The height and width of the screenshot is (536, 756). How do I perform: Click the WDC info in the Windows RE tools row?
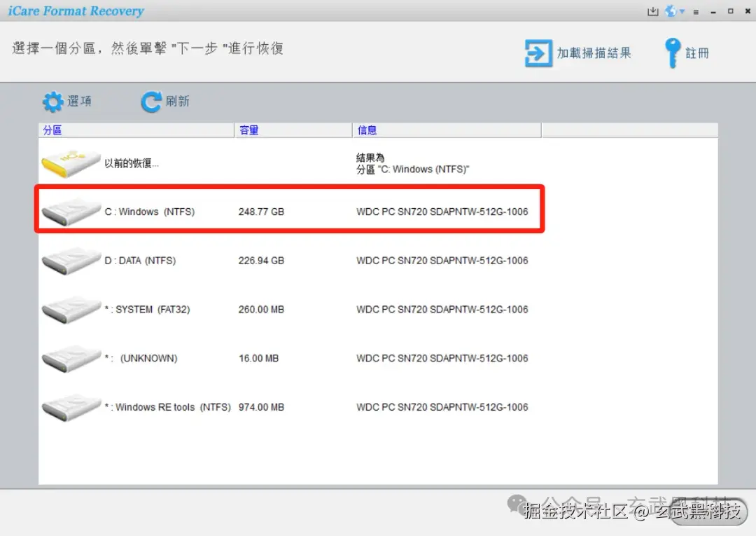(x=442, y=407)
